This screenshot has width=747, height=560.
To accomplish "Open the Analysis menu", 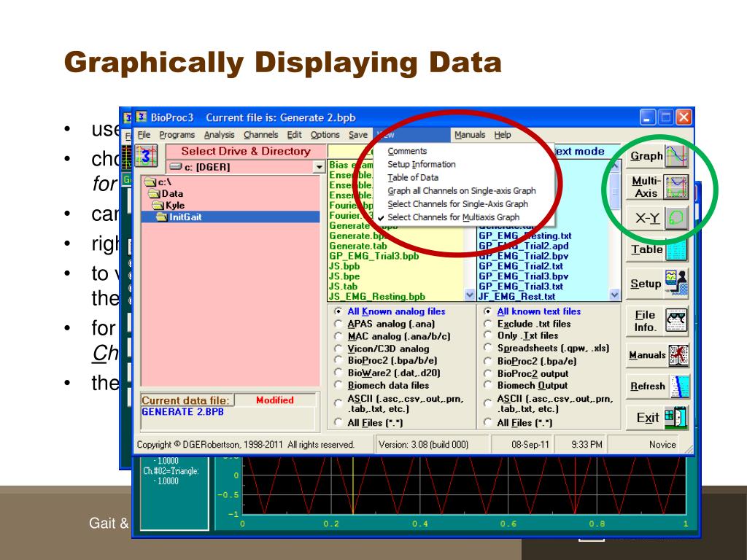I will tap(219, 135).
